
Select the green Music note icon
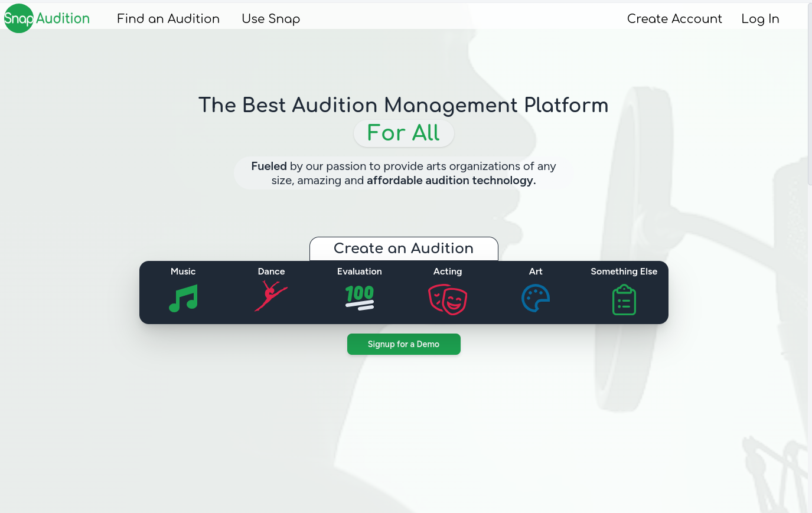click(x=183, y=299)
